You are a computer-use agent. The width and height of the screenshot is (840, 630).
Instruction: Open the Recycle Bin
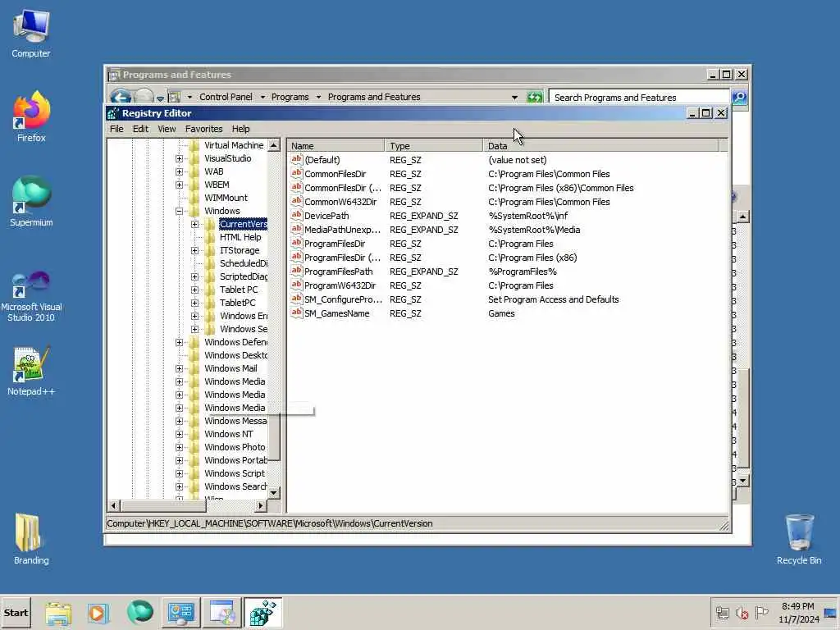(799, 540)
